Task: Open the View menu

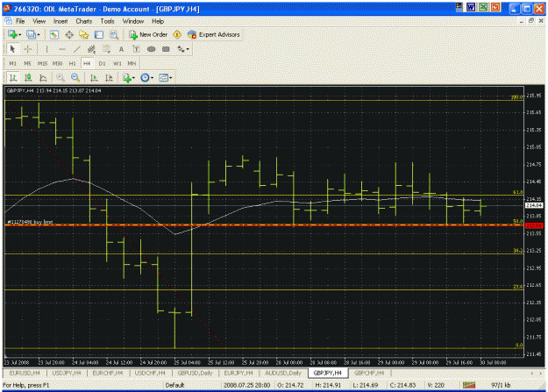Action: (x=39, y=21)
